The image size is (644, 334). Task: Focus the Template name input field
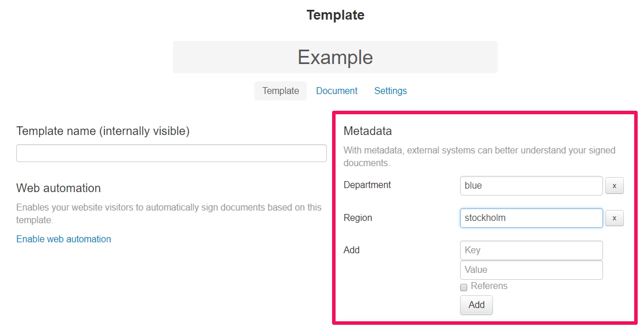[172, 153]
